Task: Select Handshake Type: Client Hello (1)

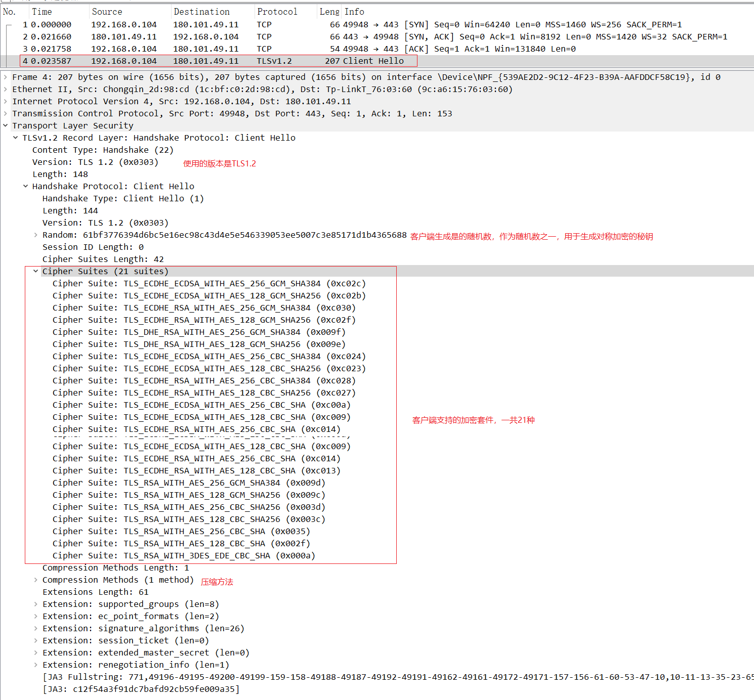Action: pos(123,199)
